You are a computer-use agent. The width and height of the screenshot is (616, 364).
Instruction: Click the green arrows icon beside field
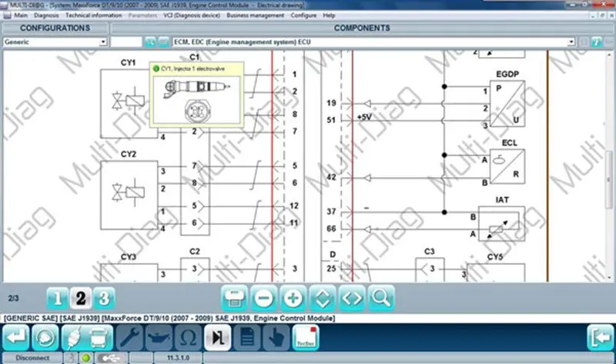click(x=150, y=42)
